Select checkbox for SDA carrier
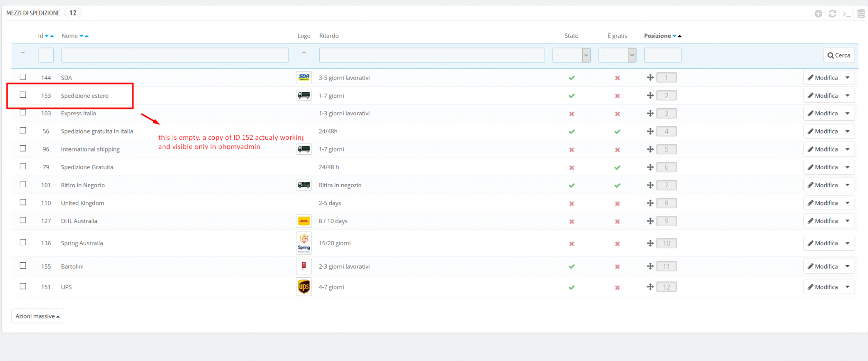Screen dimensions: 868x361 click(23, 77)
